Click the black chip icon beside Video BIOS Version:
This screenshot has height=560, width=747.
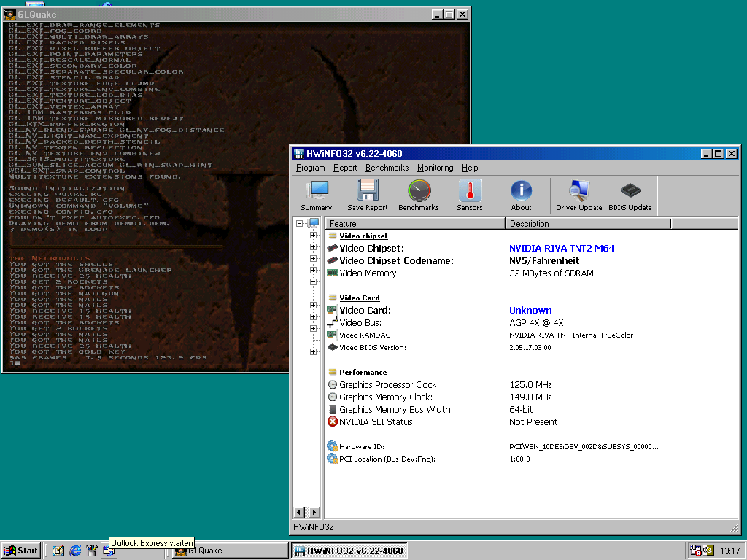(332, 347)
